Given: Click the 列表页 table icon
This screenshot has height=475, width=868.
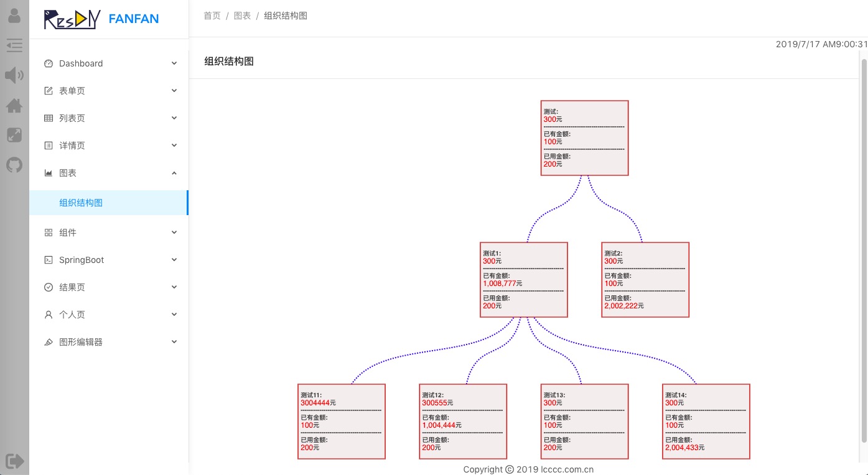Looking at the screenshot, I should (x=49, y=118).
